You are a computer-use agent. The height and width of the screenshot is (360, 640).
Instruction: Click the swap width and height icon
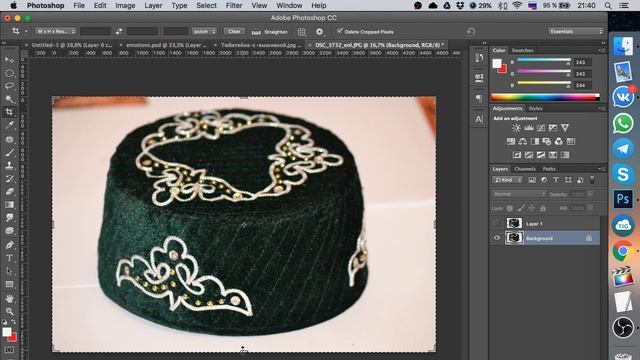(119, 31)
